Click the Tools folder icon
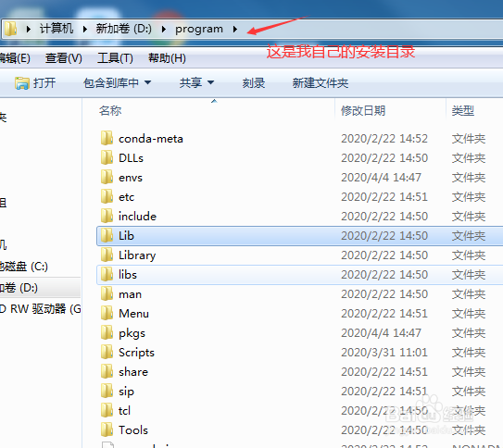 click(x=107, y=429)
